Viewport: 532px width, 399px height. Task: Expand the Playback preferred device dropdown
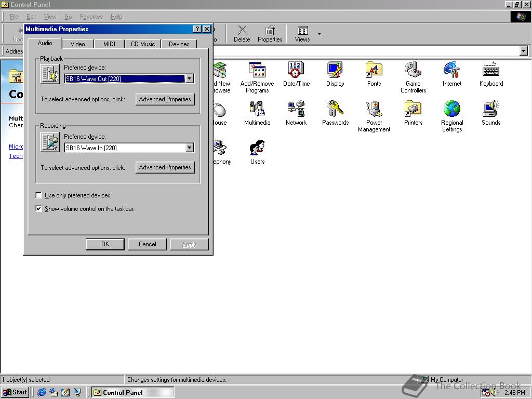189,79
